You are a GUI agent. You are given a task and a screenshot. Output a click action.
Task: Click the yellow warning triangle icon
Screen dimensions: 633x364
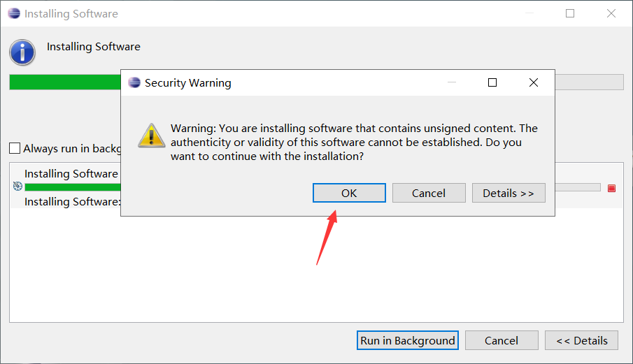151,136
